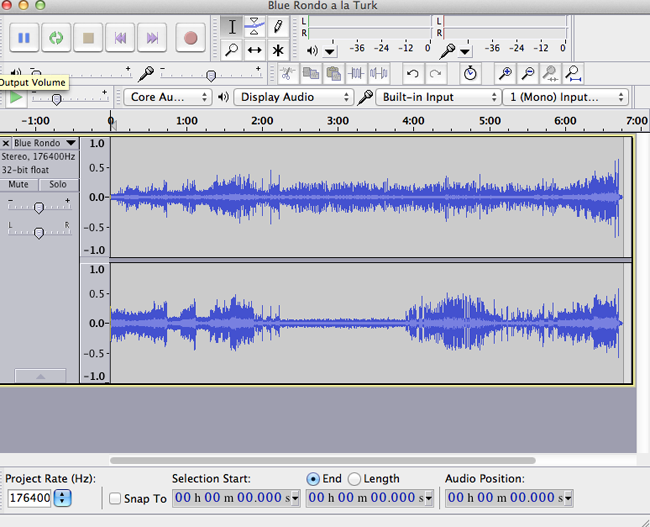Click the mixer toolbar microphone icon
This screenshot has height=527, width=650.
[146, 74]
